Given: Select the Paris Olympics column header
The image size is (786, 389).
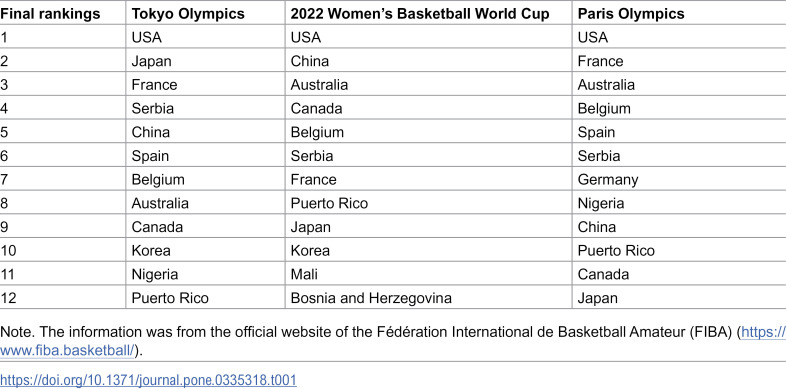Looking at the screenshot, I should [x=631, y=14].
